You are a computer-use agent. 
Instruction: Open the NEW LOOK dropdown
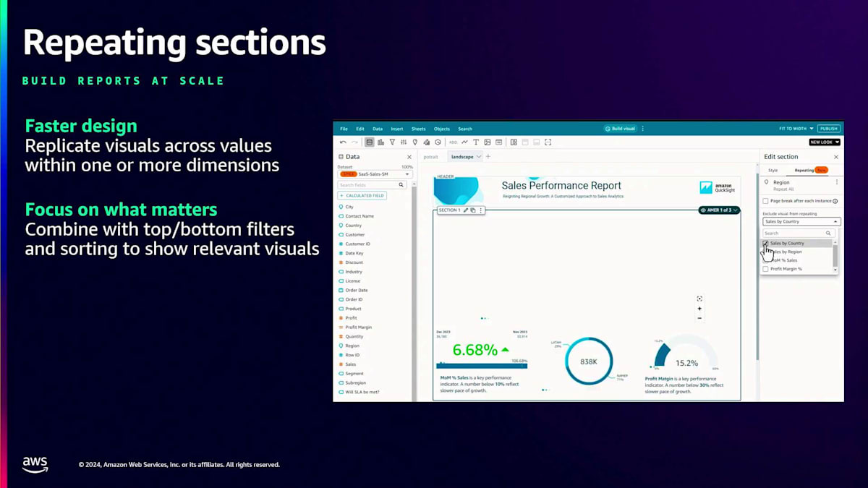(825, 142)
